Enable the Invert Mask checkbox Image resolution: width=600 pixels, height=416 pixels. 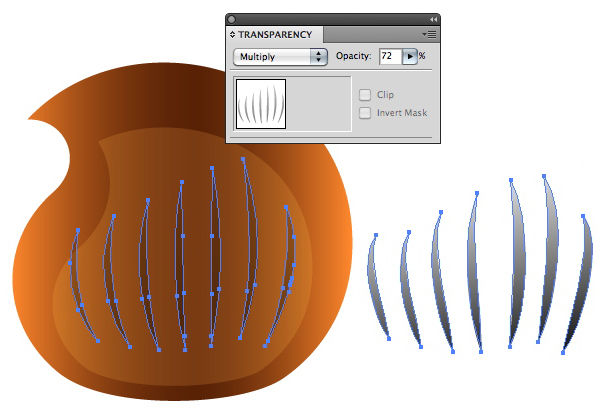coord(365,113)
